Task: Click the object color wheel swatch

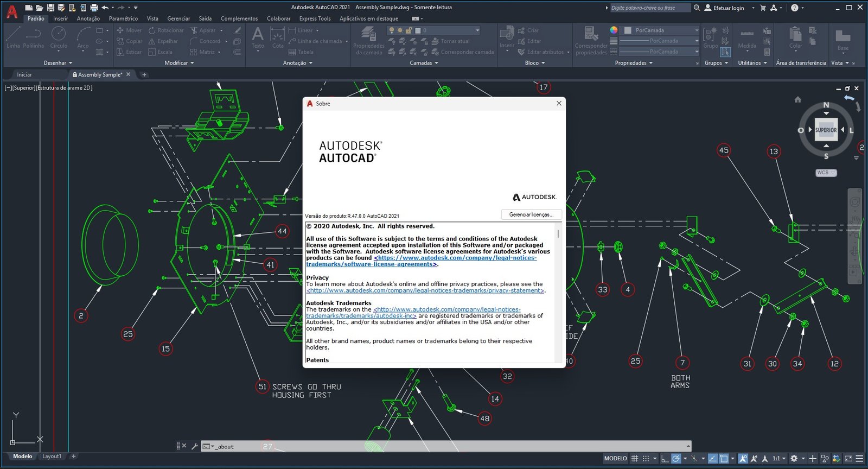Action: [x=614, y=30]
